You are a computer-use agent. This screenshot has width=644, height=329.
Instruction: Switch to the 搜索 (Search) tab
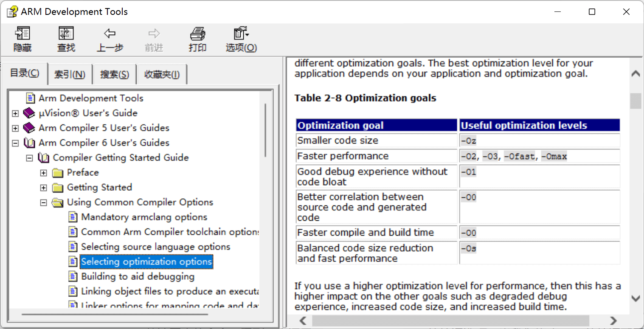(x=114, y=75)
